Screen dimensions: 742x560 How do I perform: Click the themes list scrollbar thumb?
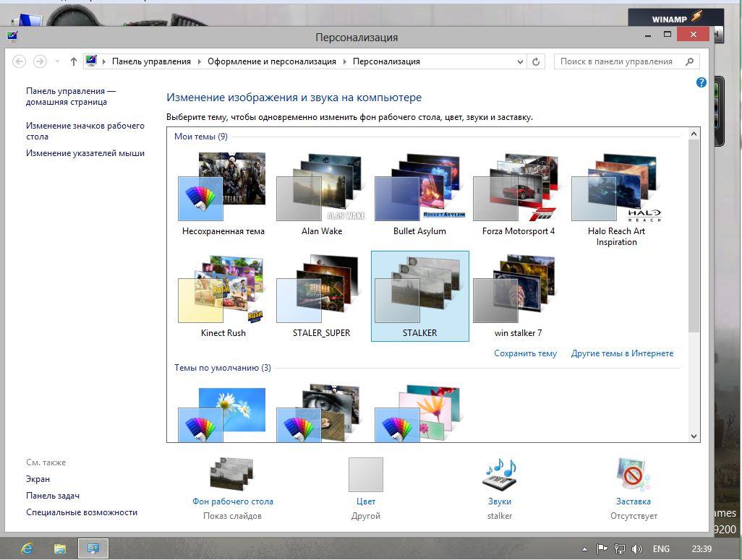click(694, 236)
